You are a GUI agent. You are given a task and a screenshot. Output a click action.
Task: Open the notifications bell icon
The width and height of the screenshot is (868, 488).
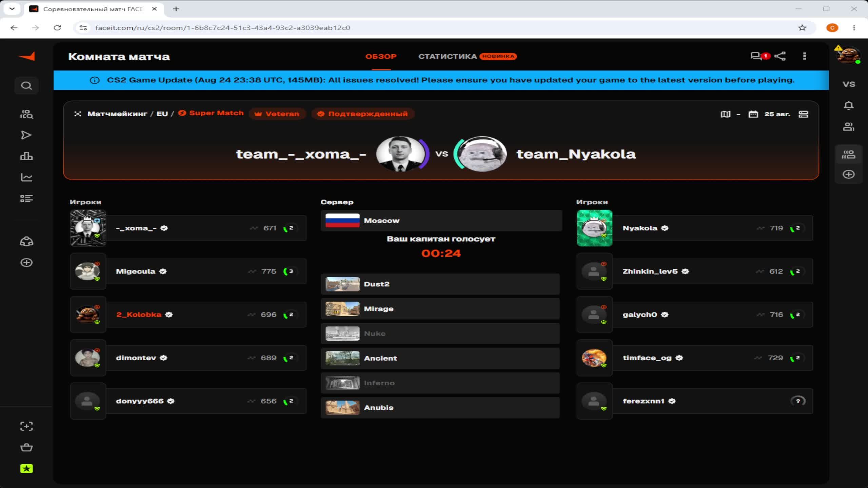(x=849, y=106)
